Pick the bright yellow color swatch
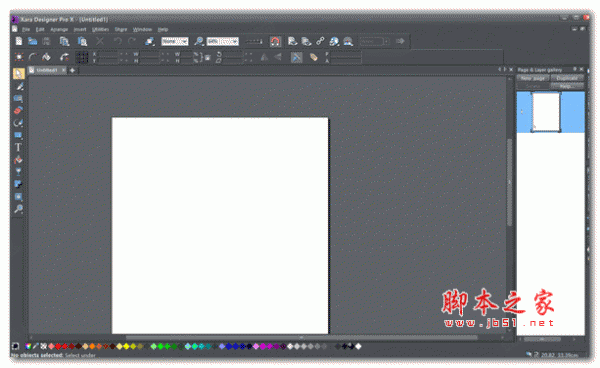 (x=126, y=347)
